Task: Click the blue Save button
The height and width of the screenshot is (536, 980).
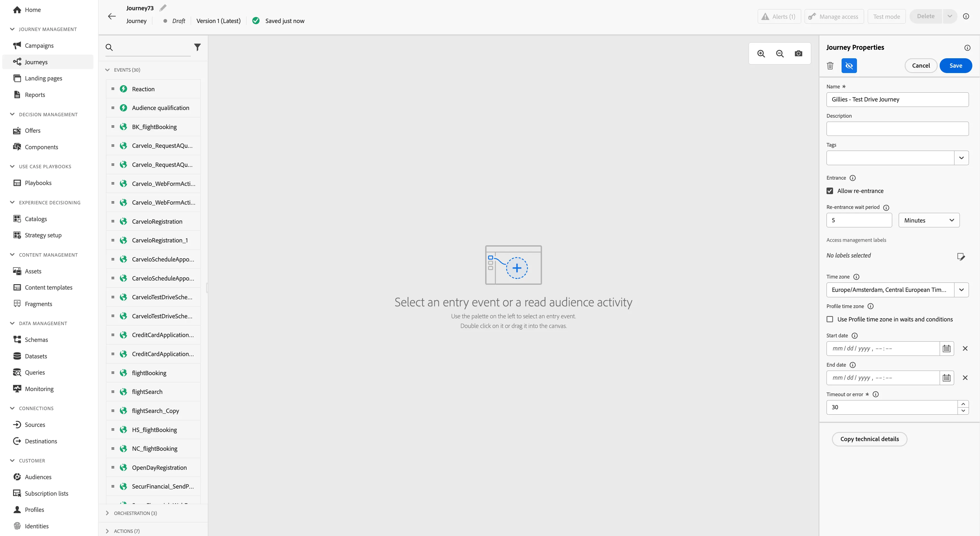Action: tap(955, 66)
